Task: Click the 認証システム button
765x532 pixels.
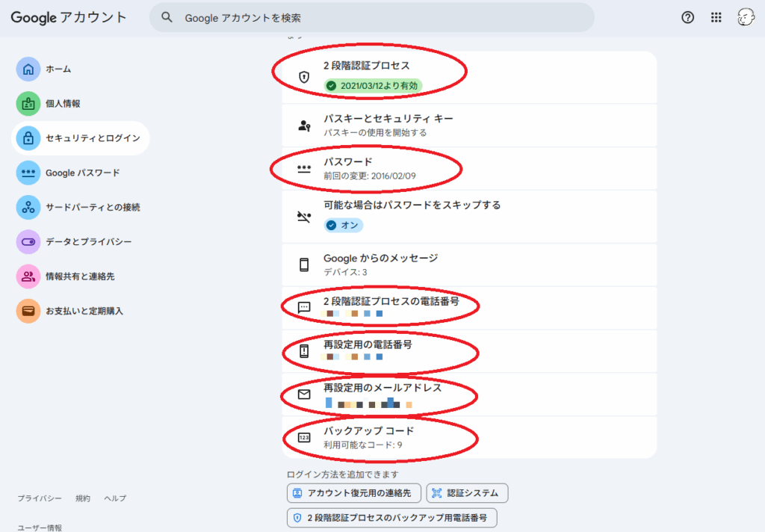Action: coord(467,493)
